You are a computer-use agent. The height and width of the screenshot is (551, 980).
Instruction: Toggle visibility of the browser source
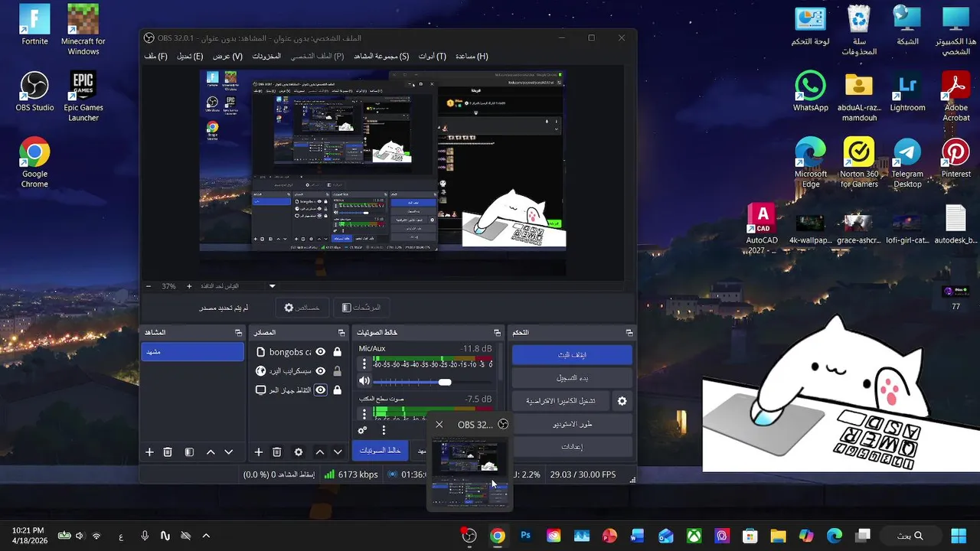pyautogui.click(x=321, y=371)
